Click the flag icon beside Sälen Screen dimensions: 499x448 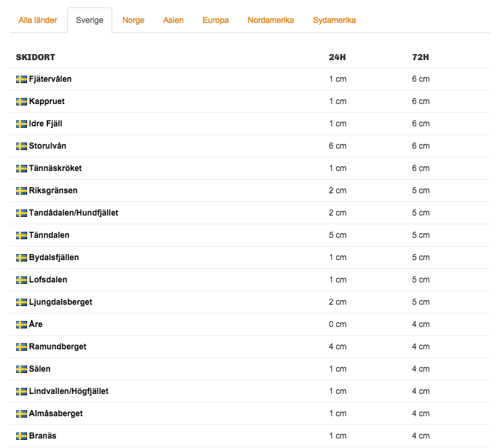22,369
